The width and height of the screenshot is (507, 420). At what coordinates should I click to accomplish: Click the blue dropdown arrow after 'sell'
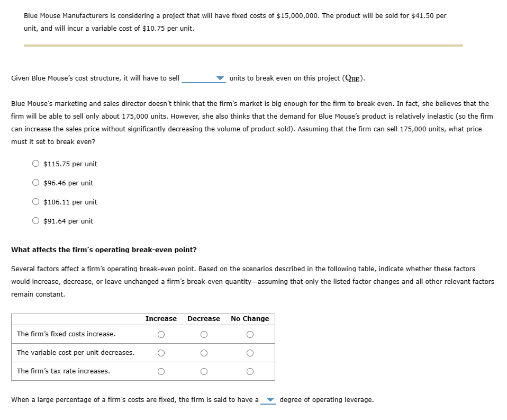point(220,78)
